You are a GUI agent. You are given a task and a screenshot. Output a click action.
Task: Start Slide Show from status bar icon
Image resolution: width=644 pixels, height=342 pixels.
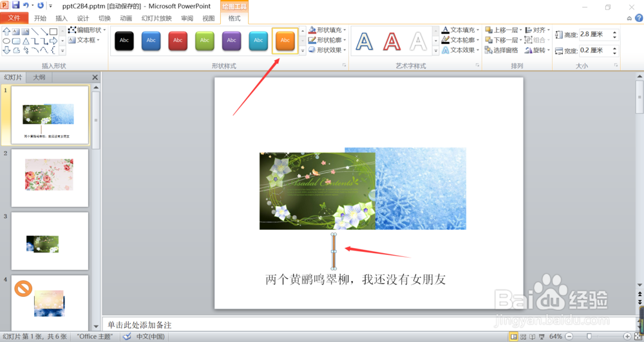click(542, 337)
